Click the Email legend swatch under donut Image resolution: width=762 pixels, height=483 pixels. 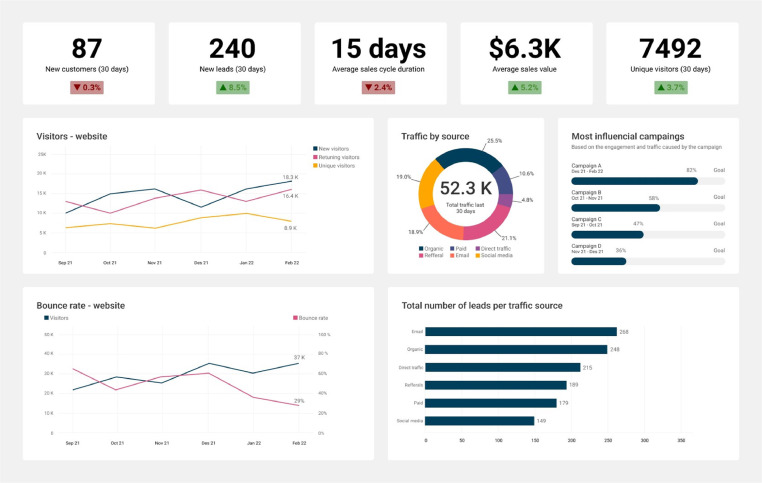(452, 256)
